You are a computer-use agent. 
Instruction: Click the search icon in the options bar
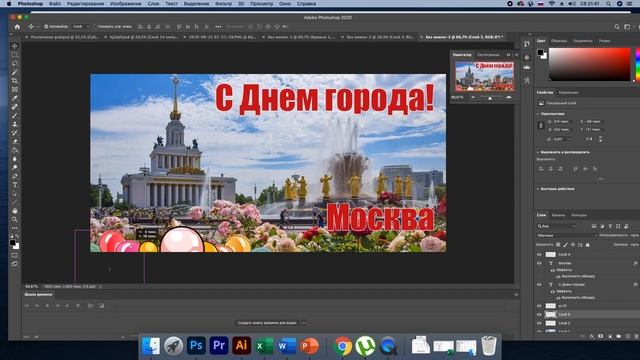pos(617,27)
